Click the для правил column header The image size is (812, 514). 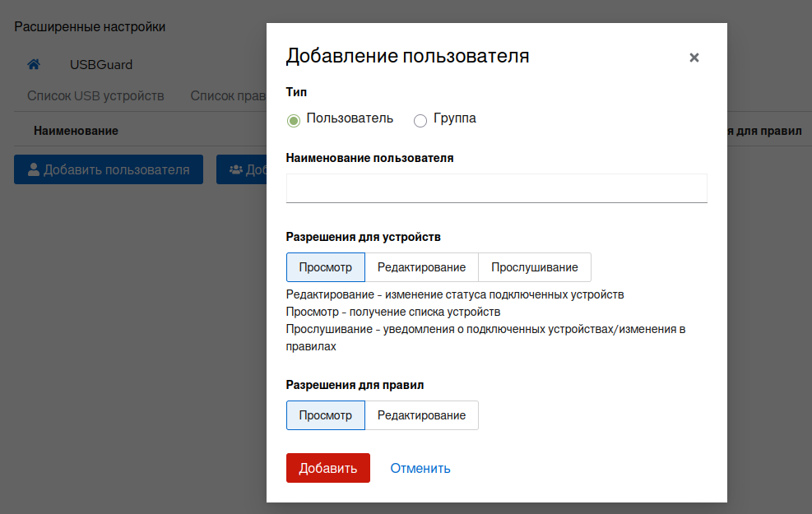769,131
